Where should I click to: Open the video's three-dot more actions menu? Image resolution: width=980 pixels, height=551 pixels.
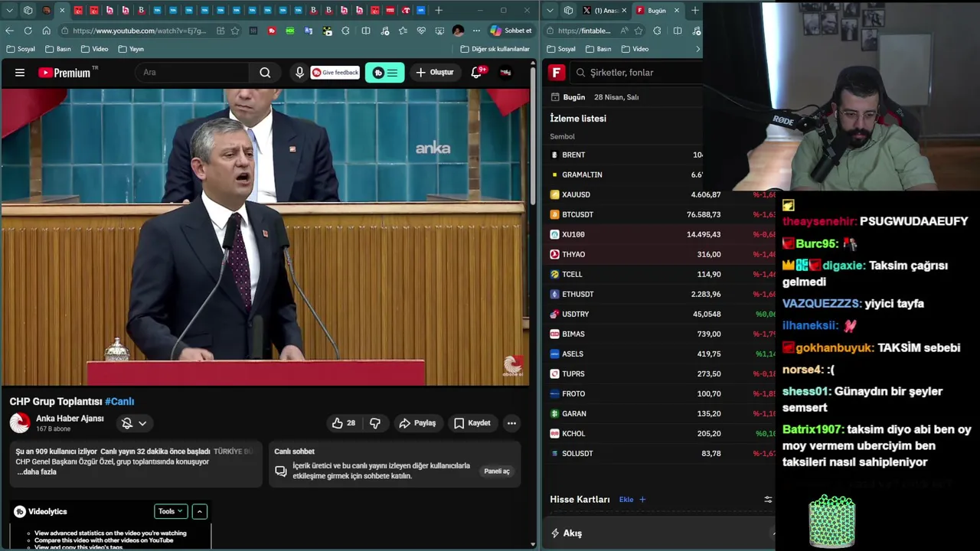click(511, 423)
